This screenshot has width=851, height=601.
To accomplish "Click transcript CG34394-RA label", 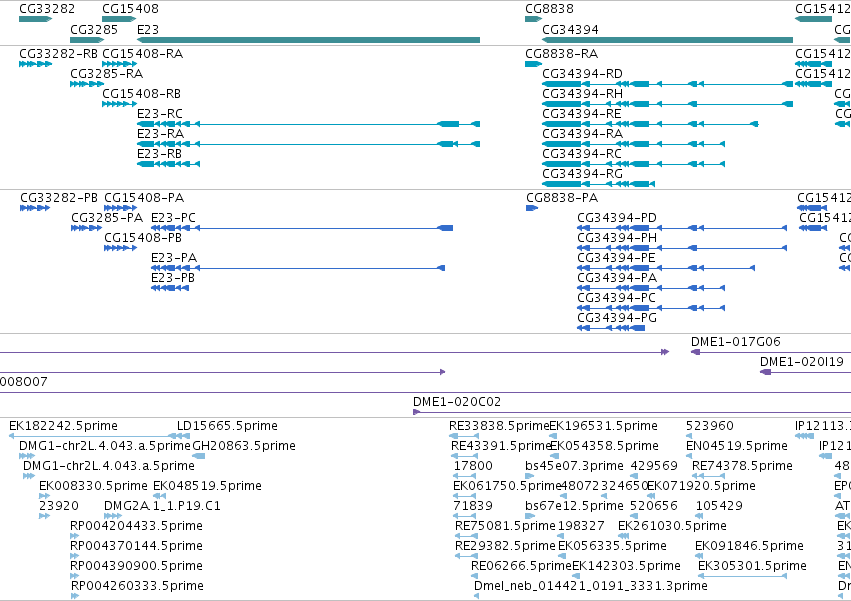I will point(582,134).
